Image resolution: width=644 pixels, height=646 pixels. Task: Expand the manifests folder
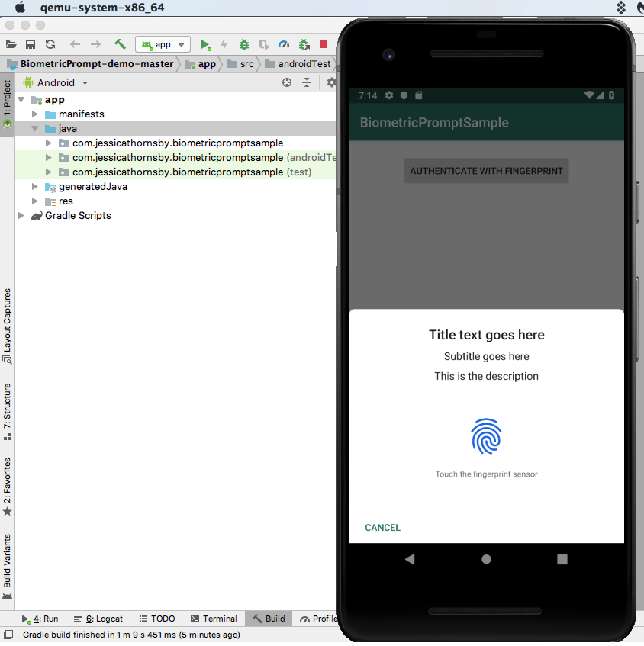click(35, 114)
